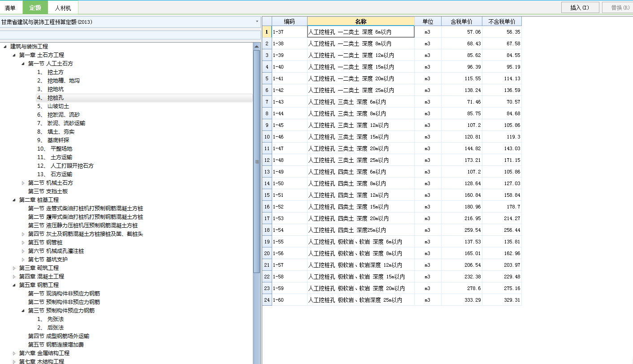Select 第三节 液压静力压桩机 tree item
Screen dimensions: 633x364
(x=83, y=225)
